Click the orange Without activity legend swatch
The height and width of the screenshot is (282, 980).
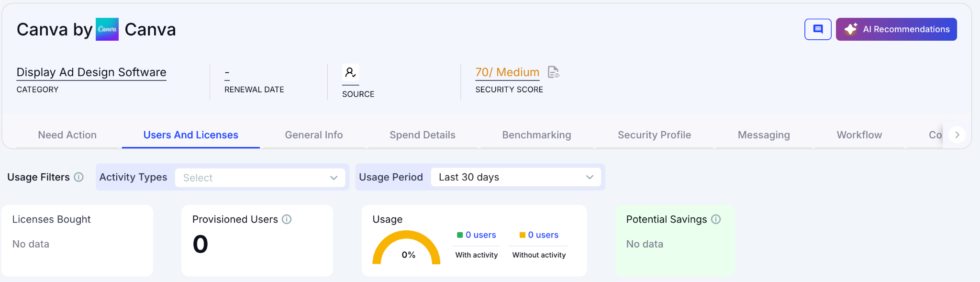click(x=523, y=235)
